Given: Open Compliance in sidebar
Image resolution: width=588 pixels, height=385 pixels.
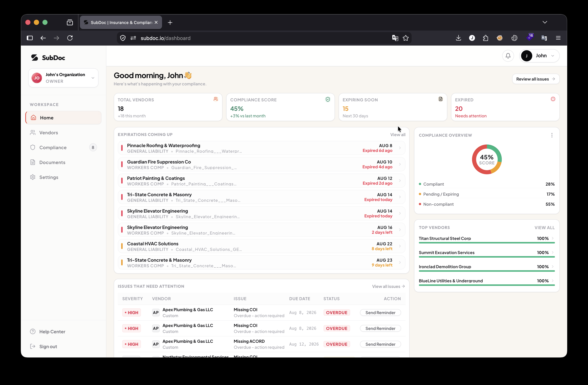Looking at the screenshot, I should [x=63, y=148].
